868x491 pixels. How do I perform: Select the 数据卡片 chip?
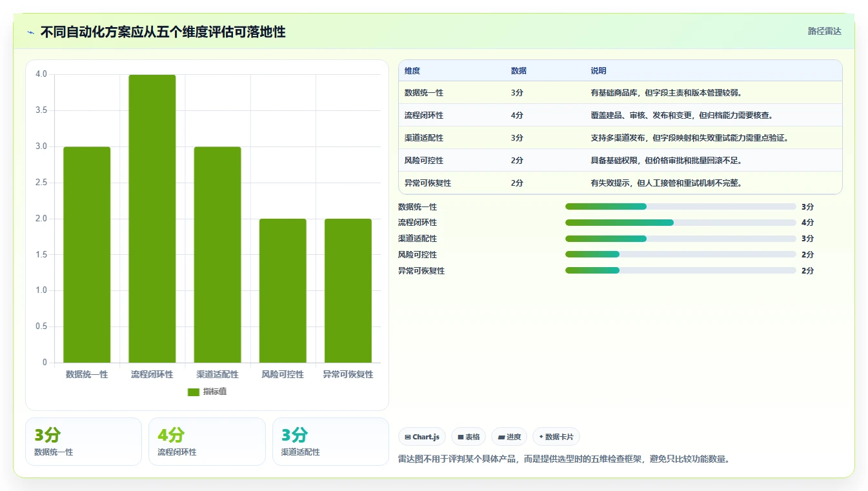556,437
